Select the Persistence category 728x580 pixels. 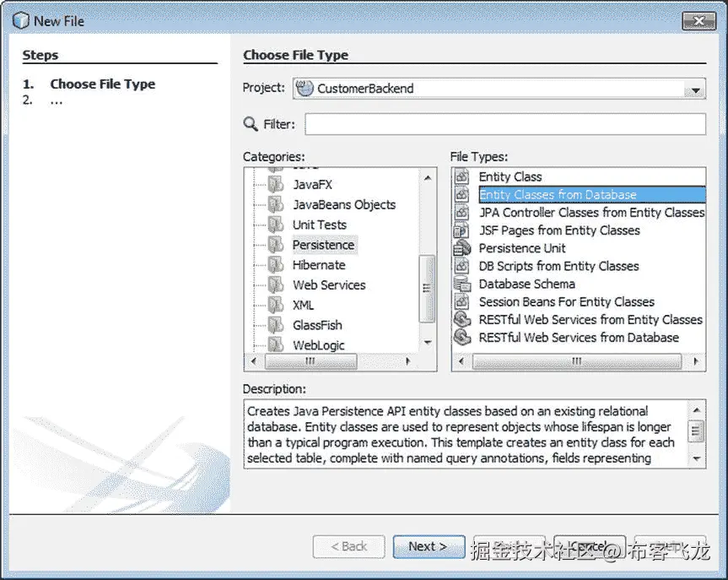click(324, 245)
